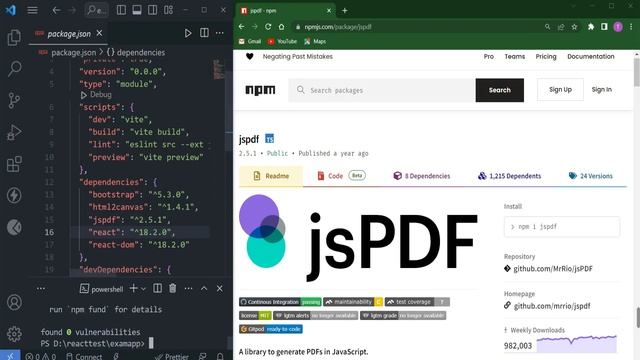Open a new Chrome tab
This screenshot has width=640, height=360.
click(345, 11)
